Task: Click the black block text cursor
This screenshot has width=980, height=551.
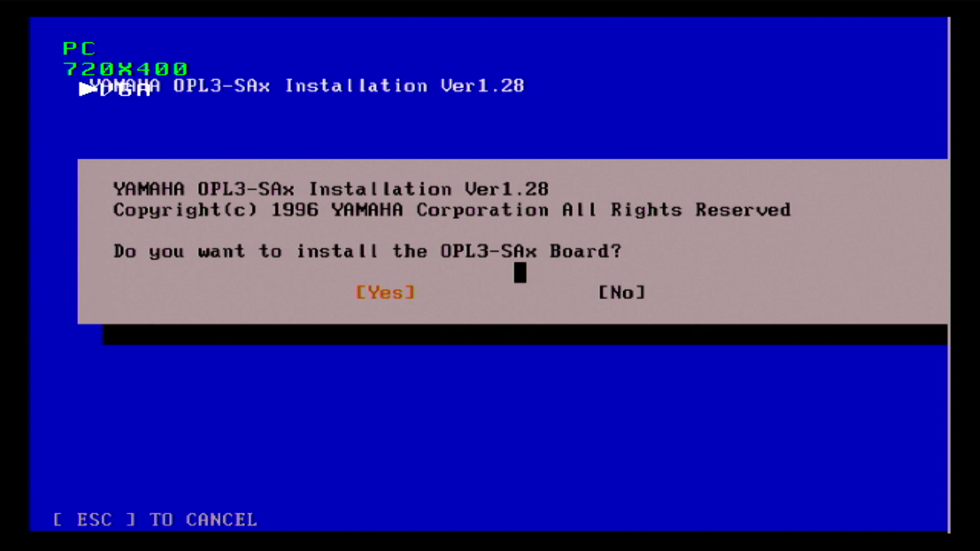Action: pos(520,272)
